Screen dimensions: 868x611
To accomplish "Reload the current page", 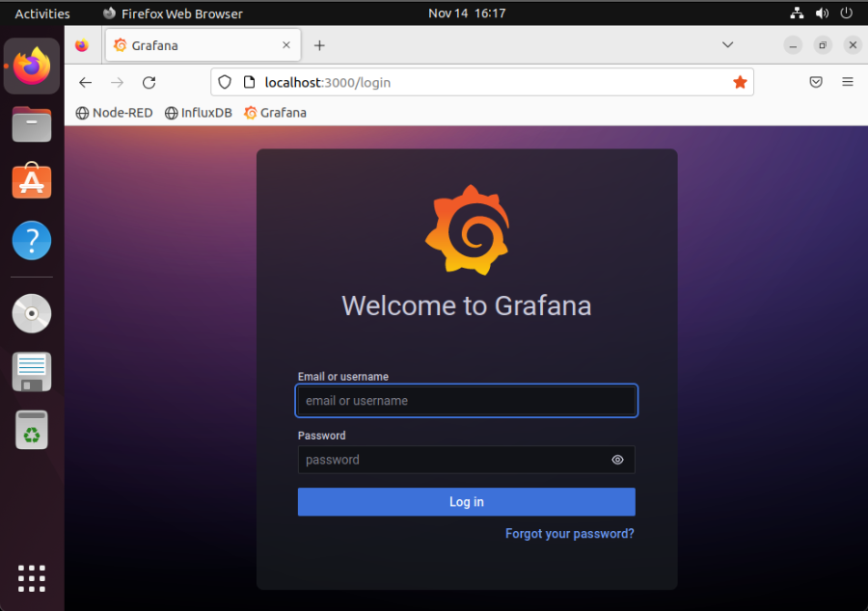I will pyautogui.click(x=149, y=82).
